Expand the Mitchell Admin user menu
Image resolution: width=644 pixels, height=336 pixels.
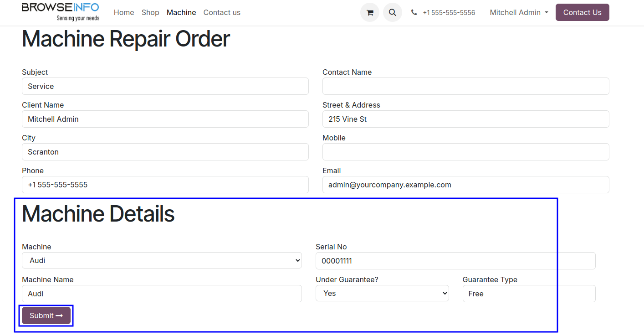point(519,13)
